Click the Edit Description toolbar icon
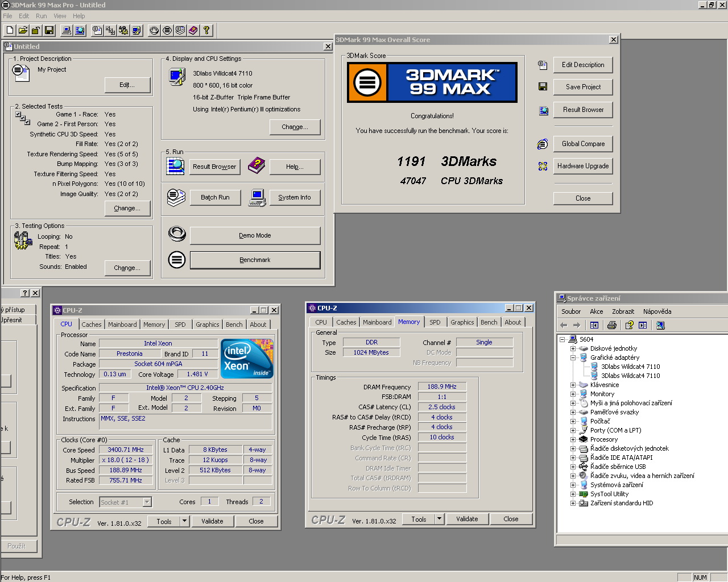Screen dimensions: 728x582 tap(97, 30)
